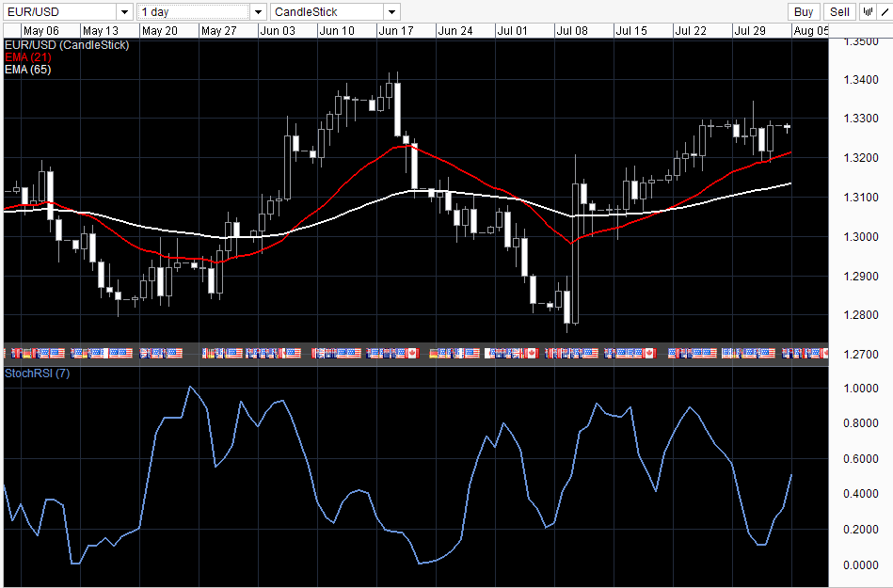The height and width of the screenshot is (588, 893).
Task: Click the Sell button
Action: tap(839, 12)
